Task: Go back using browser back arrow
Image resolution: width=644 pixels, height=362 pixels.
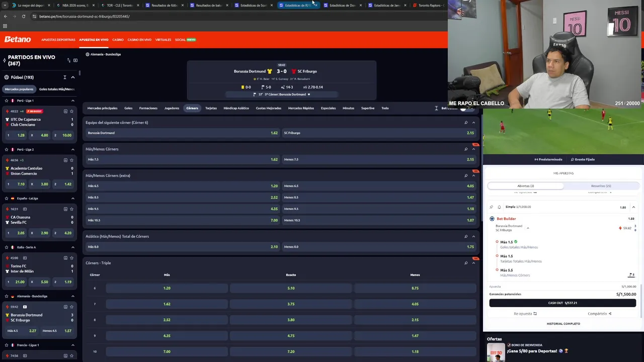Action: pos(5,16)
